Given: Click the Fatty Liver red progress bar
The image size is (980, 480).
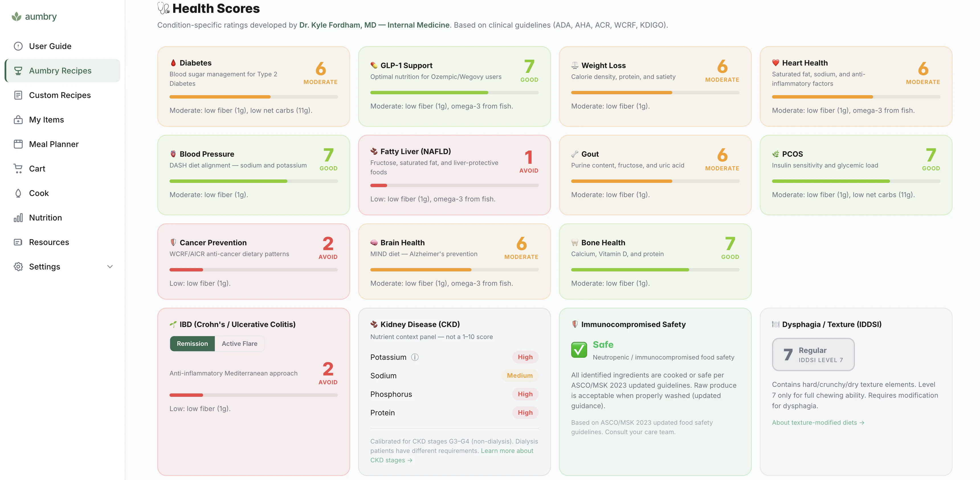Looking at the screenshot, I should coord(379,186).
